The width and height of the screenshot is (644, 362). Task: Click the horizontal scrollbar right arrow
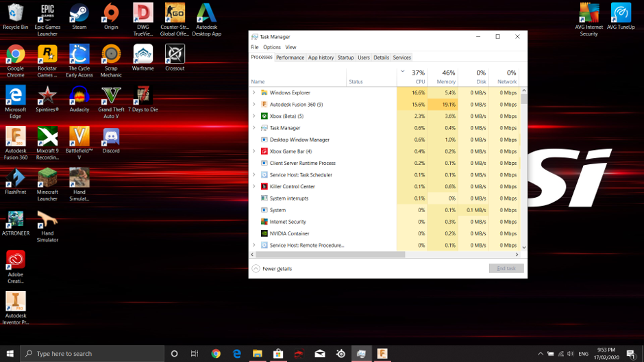pyautogui.click(x=517, y=255)
